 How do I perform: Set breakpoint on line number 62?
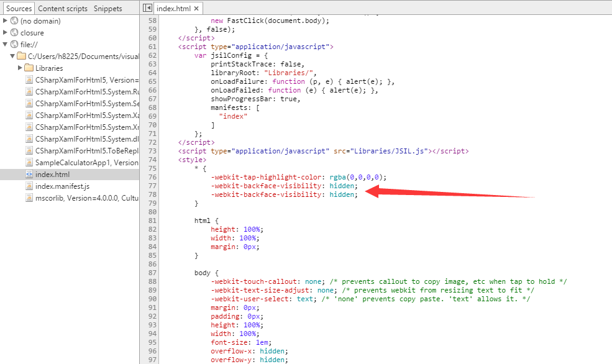click(x=152, y=55)
